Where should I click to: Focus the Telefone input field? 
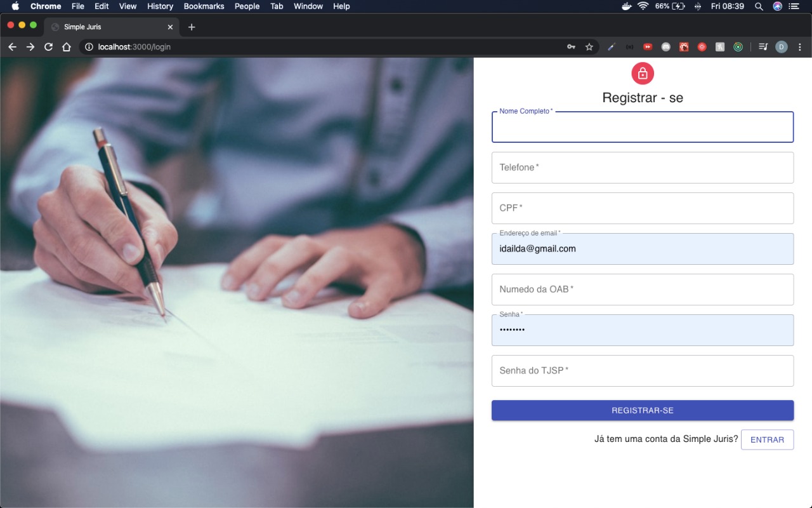tap(642, 168)
